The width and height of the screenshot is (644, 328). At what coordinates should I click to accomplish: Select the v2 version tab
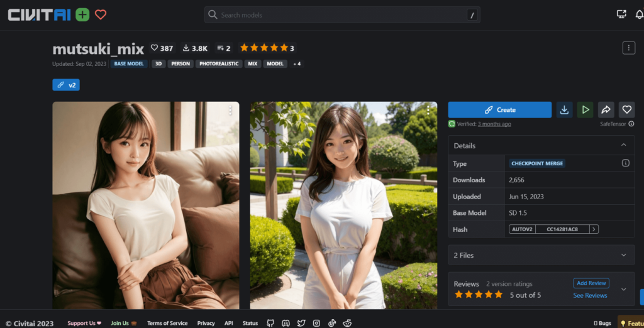(66, 85)
